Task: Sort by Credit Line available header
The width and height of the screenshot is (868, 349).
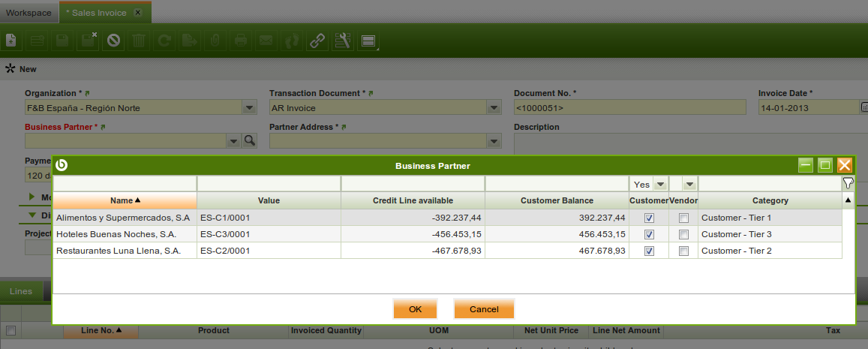Action: 413,200
